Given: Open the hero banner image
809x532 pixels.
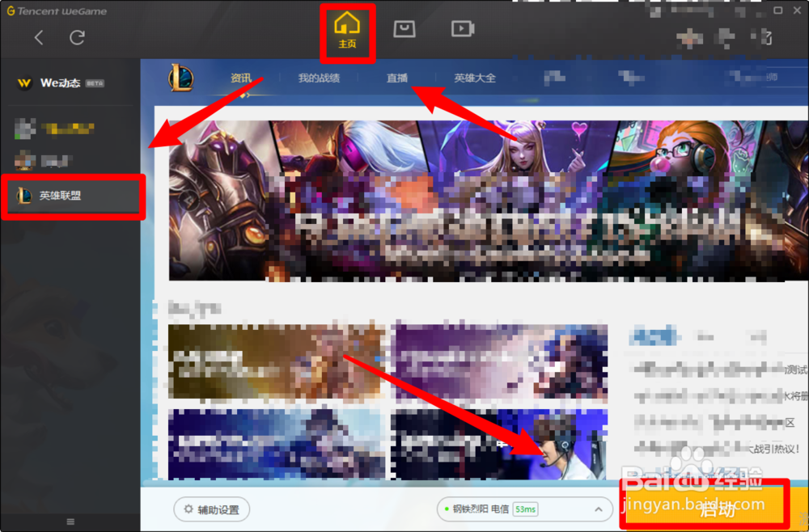Looking at the screenshot, I should (x=488, y=201).
